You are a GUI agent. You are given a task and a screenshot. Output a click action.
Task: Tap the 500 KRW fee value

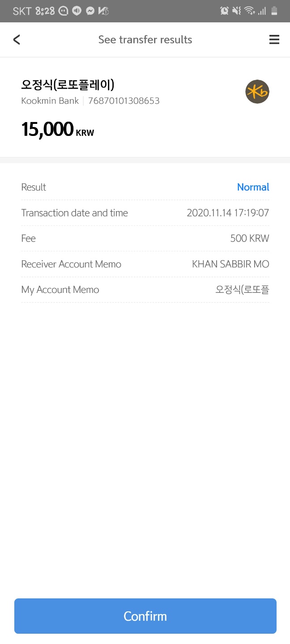[x=249, y=238]
